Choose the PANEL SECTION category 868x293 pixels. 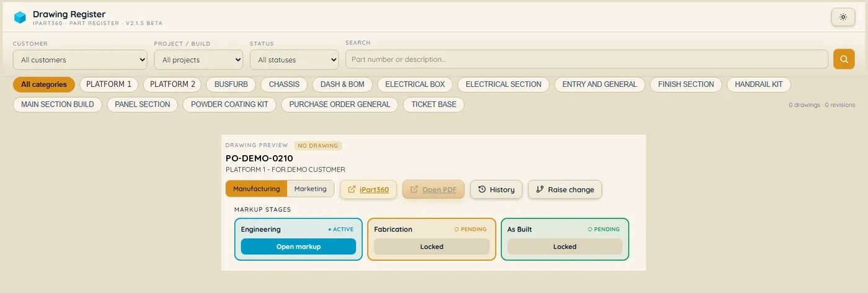[143, 104]
